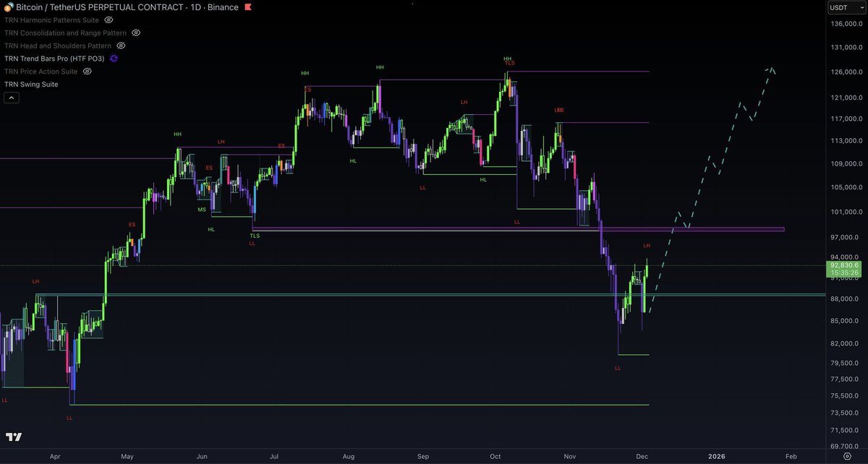Toggle visibility of TRN Price Action Suite
The width and height of the screenshot is (868, 464).
coord(87,72)
